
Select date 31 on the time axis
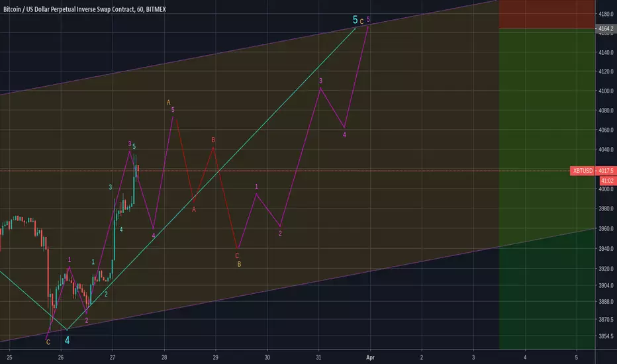click(318, 357)
